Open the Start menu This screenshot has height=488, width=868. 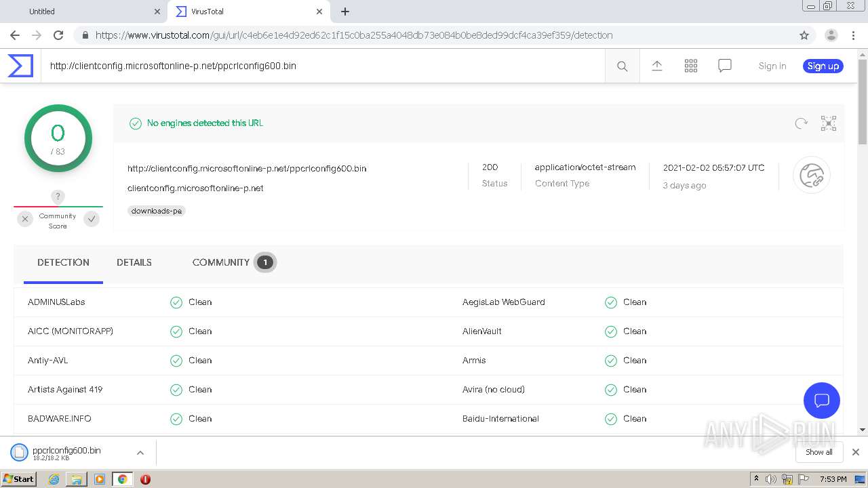coord(19,479)
